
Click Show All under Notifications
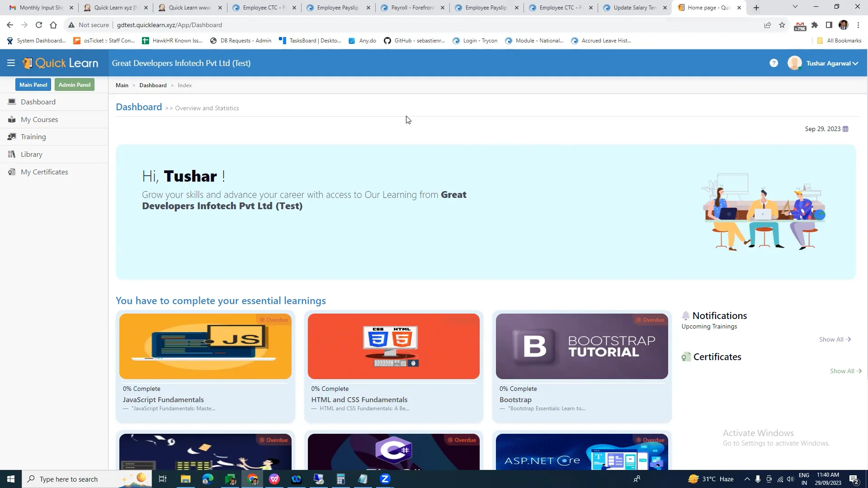(835, 340)
